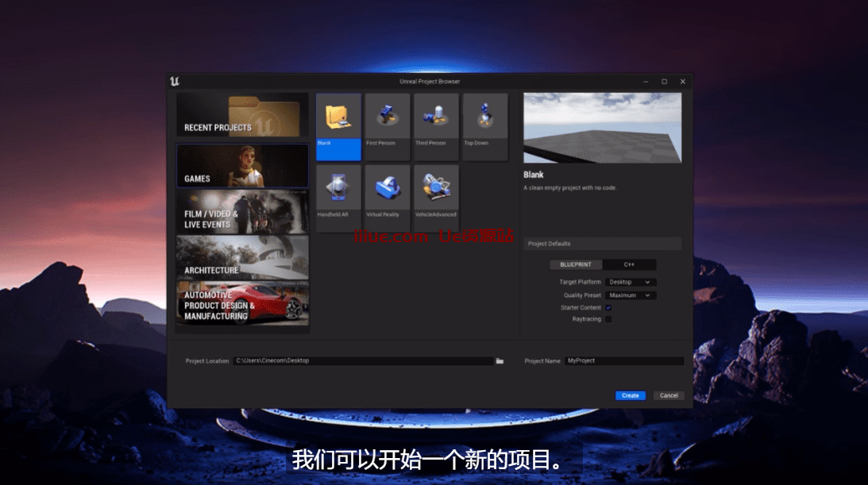The image size is (868, 485).
Task: Uncheck the Starter Content checkbox
Action: (x=608, y=307)
